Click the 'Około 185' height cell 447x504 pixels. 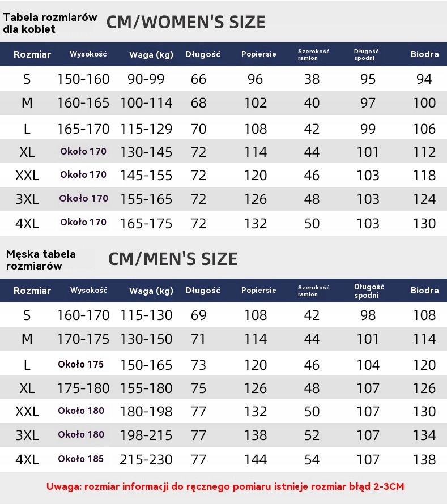81,459
